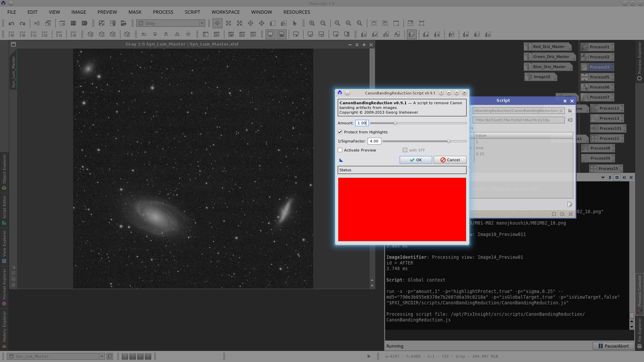Adjust the 1/SigmaFactor slider handle
644x362 pixels.
[x=449, y=141]
